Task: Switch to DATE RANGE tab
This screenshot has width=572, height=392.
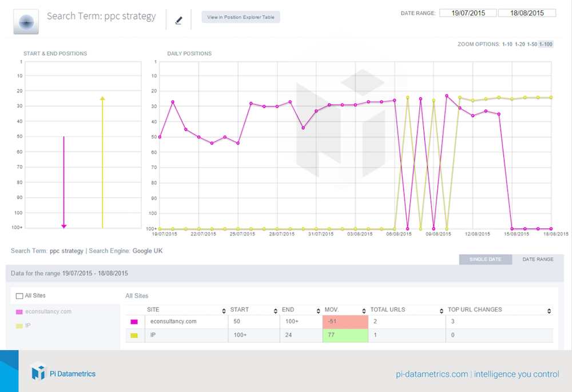Action: pos(538,259)
